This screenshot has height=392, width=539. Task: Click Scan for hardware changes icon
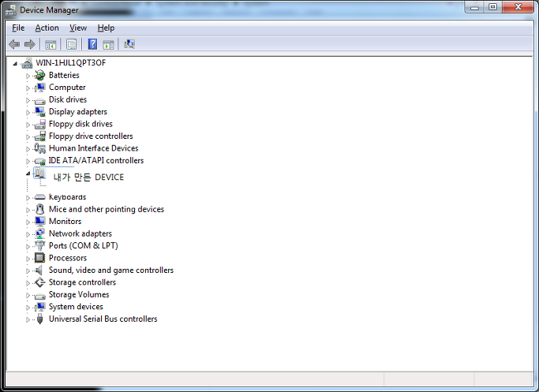pos(129,44)
